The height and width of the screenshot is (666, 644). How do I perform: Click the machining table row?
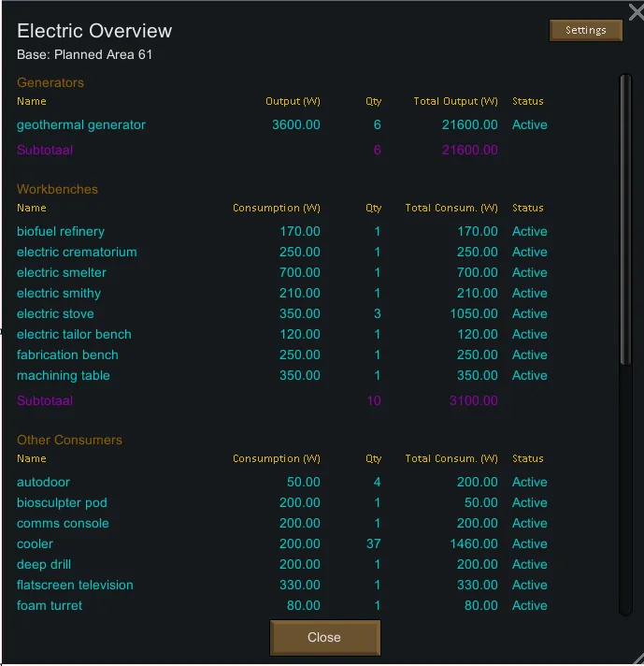pos(64,376)
